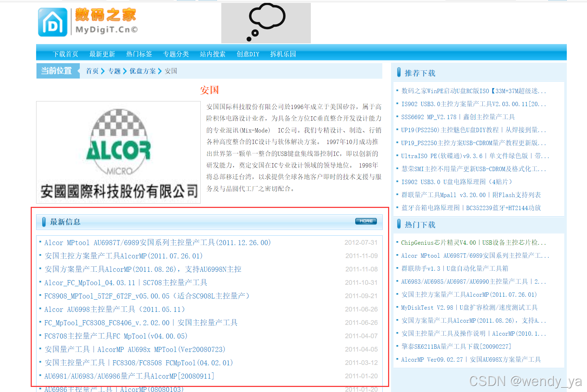587x392 pixels.
Task: Open 群联量产工具Mpall v3.20.00 link
Action: 471,195
